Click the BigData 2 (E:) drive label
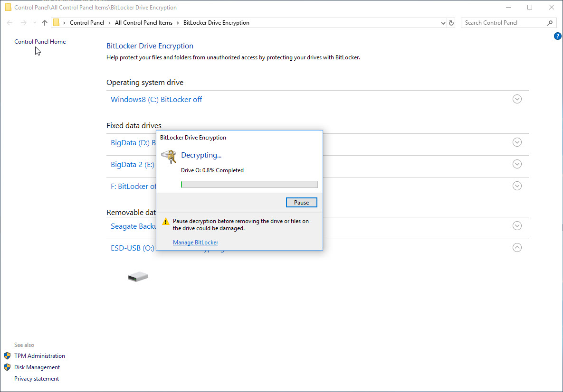The image size is (563, 392). coord(133,165)
